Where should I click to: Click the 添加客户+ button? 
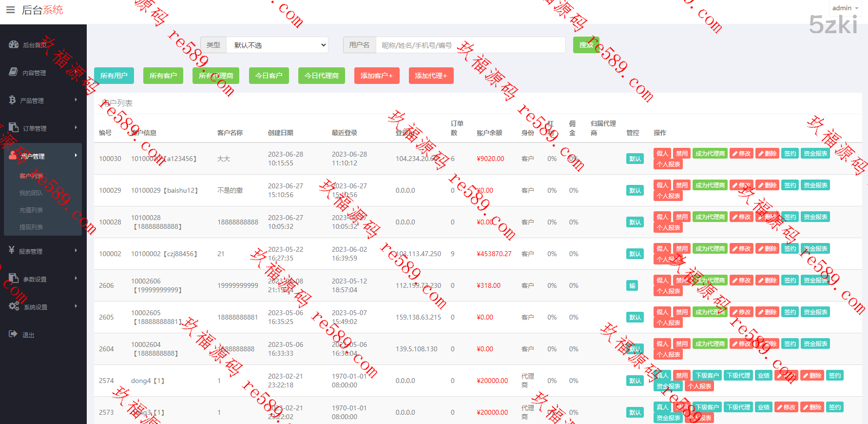(x=376, y=76)
